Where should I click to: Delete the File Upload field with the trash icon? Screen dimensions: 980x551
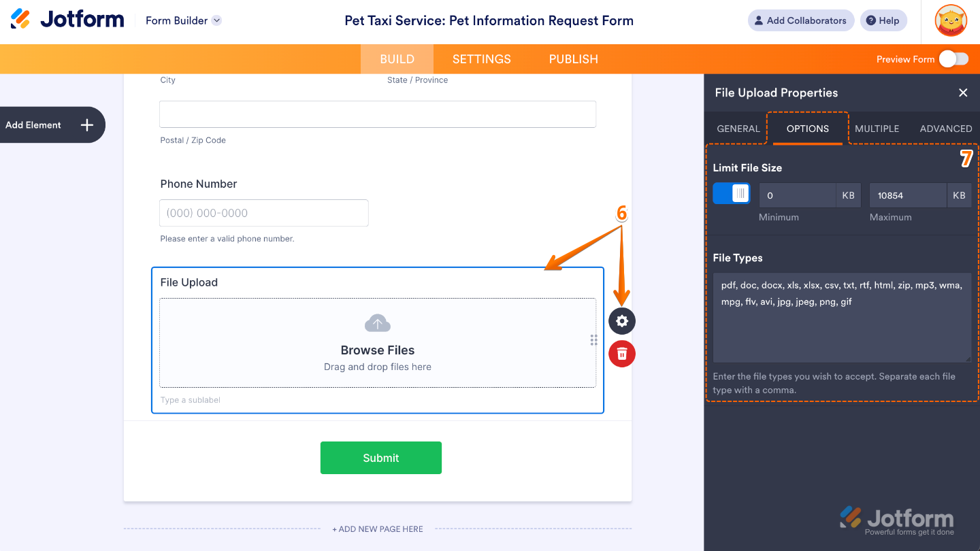621,354
